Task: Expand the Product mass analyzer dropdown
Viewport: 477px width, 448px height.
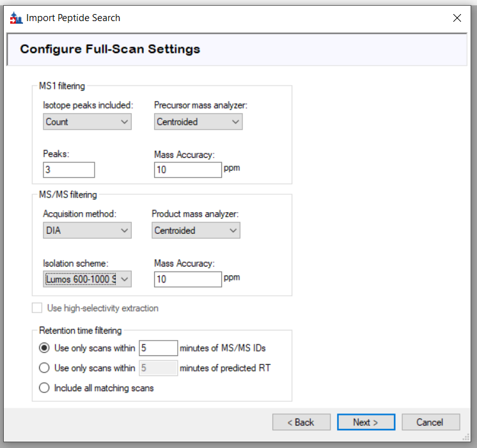Action: [x=196, y=231]
